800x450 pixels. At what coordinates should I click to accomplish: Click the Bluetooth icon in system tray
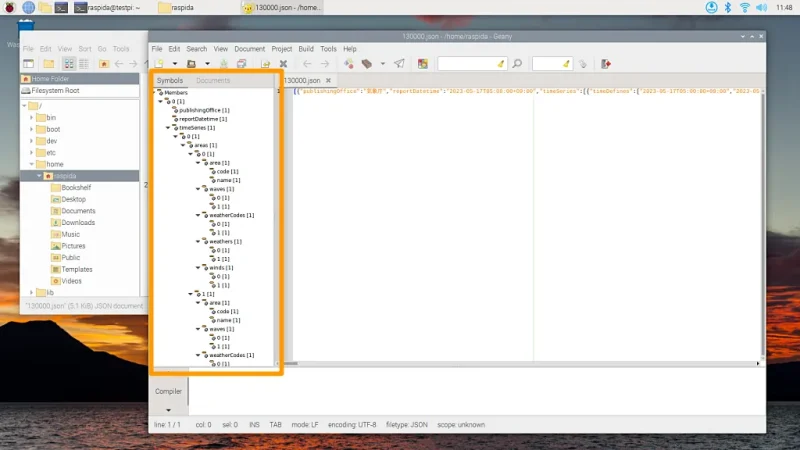(728, 7)
